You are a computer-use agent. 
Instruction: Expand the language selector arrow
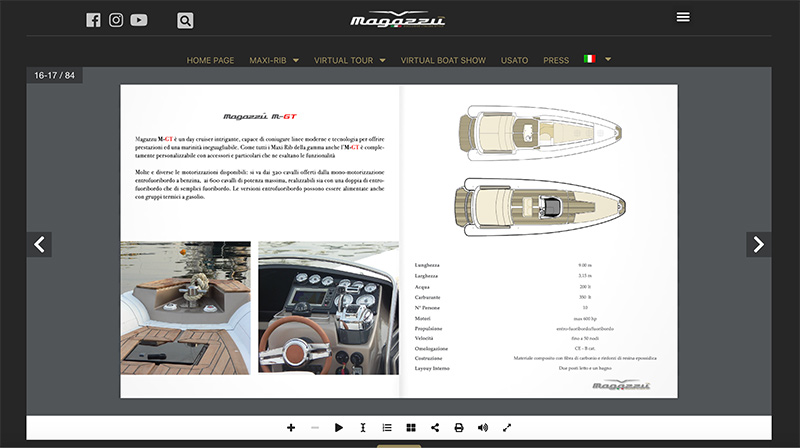[608, 59]
